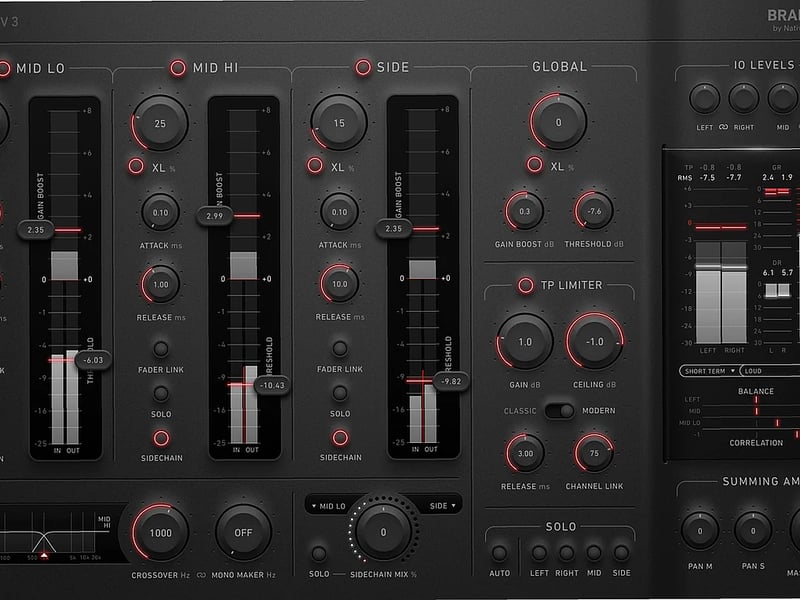The height and width of the screenshot is (600, 800).
Task: Click the chain icon next to Crossover Hz
Action: click(x=201, y=575)
